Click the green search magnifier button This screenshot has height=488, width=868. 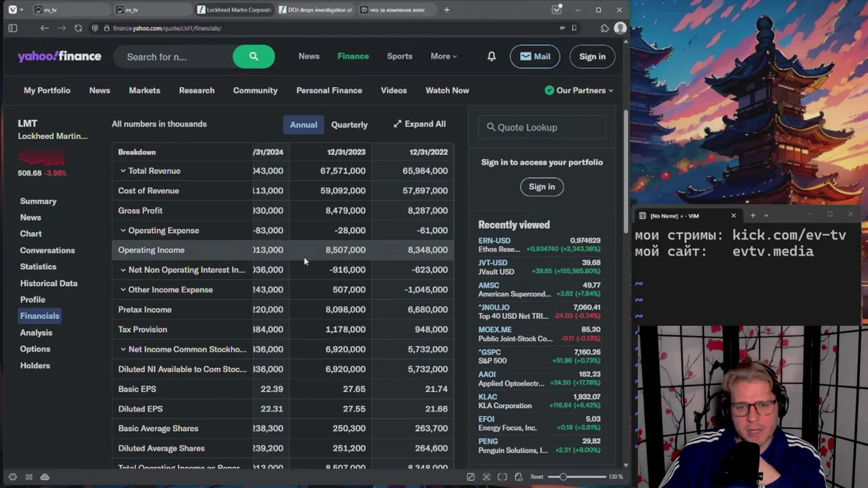[254, 57]
